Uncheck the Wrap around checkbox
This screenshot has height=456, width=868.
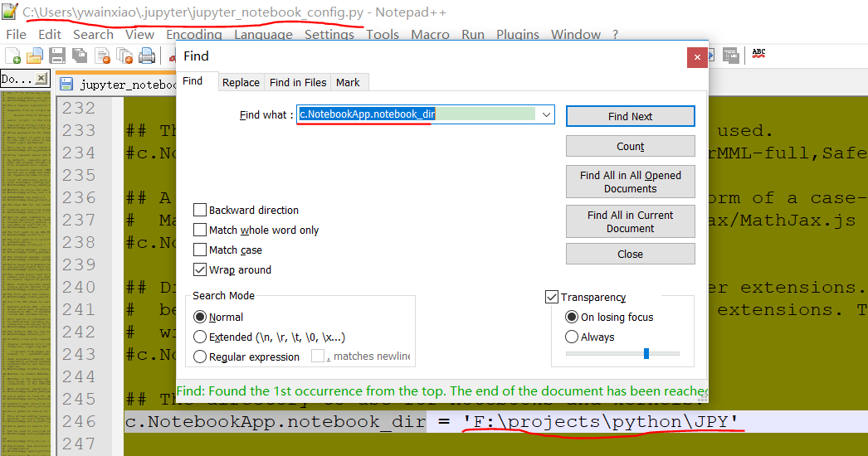tap(199, 269)
